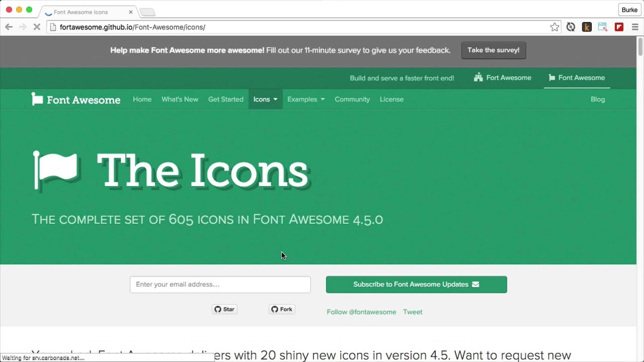Open the Chrome hamburger menu
Screen dimensions: 644x362
635,27
